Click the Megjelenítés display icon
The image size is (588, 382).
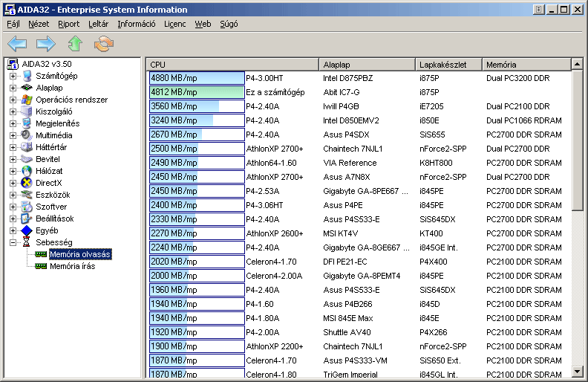[27, 123]
